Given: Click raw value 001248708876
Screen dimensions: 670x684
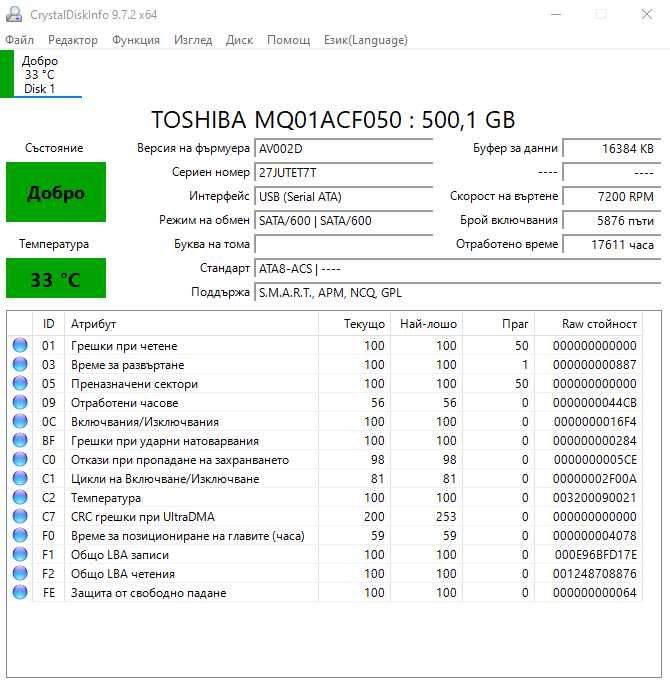Looking at the screenshot, I should click(595, 574).
